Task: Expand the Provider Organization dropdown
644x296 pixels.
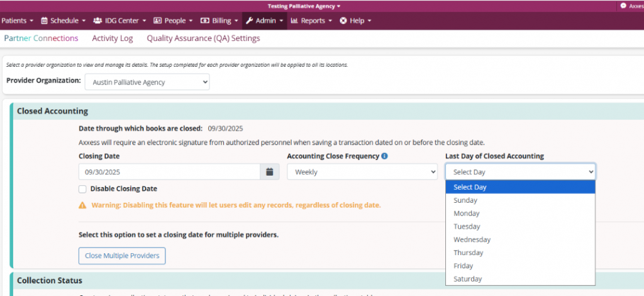Action: click(147, 82)
